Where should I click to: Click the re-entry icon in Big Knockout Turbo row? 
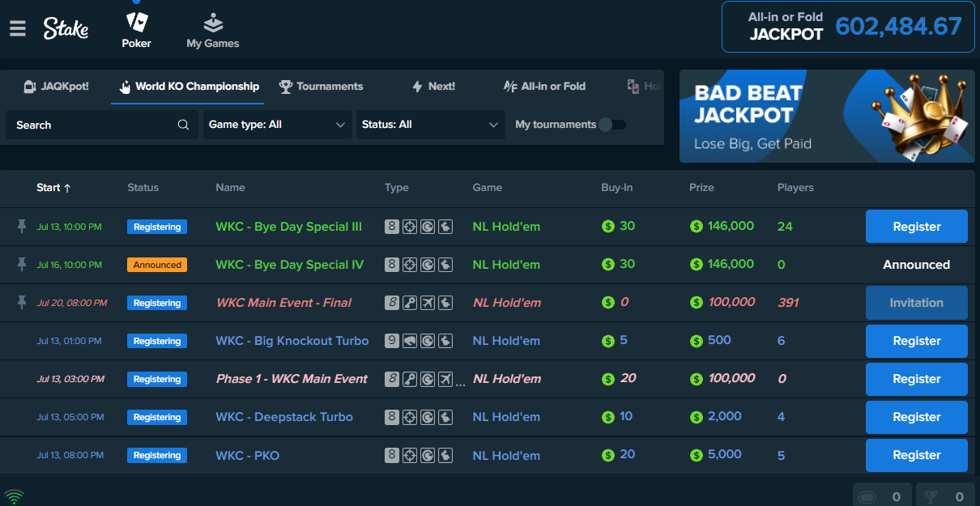click(428, 341)
